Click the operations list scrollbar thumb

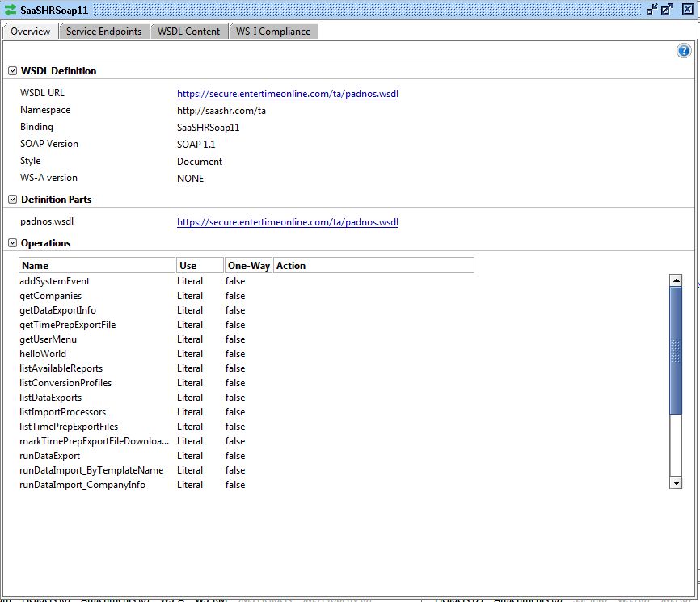676,351
